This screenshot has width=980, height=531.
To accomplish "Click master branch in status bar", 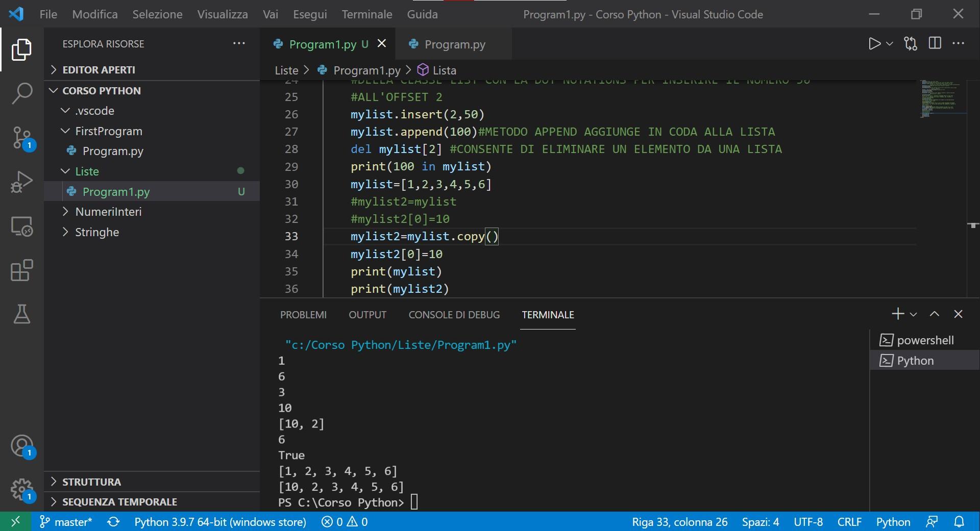I will click(x=66, y=521).
